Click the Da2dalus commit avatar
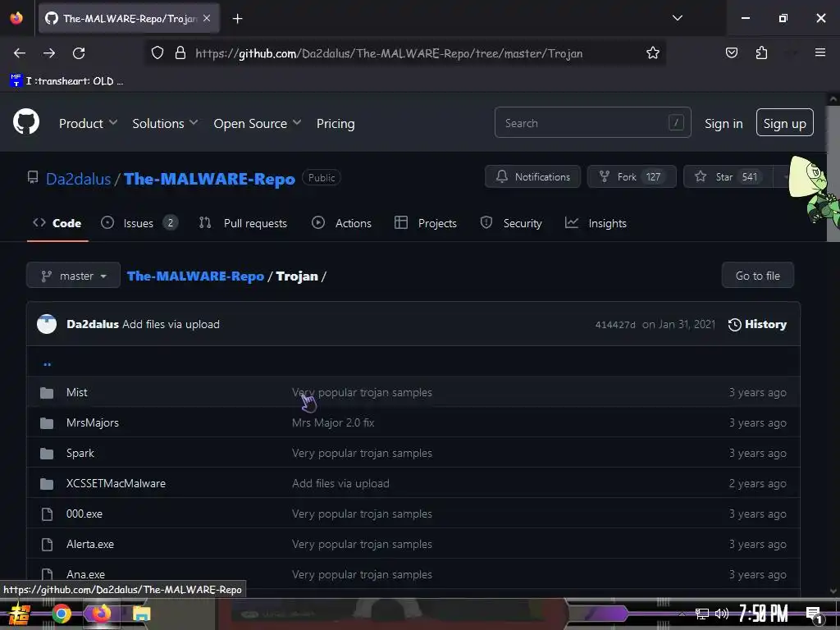The image size is (840, 630). (x=47, y=324)
